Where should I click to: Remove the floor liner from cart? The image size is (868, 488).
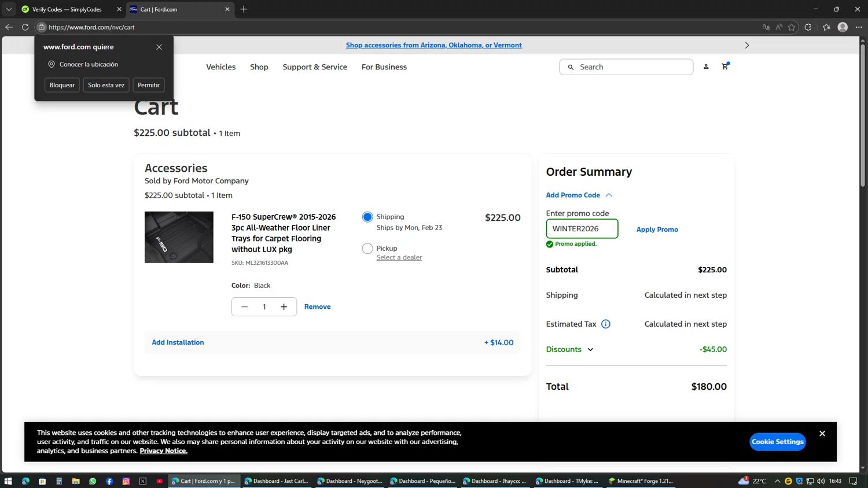(317, 307)
